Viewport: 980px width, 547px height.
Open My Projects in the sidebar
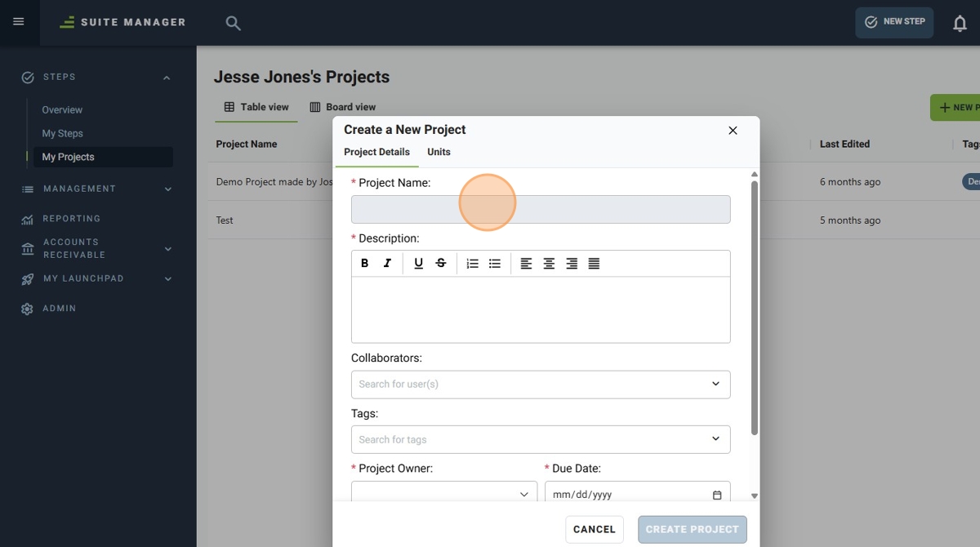[103, 157]
